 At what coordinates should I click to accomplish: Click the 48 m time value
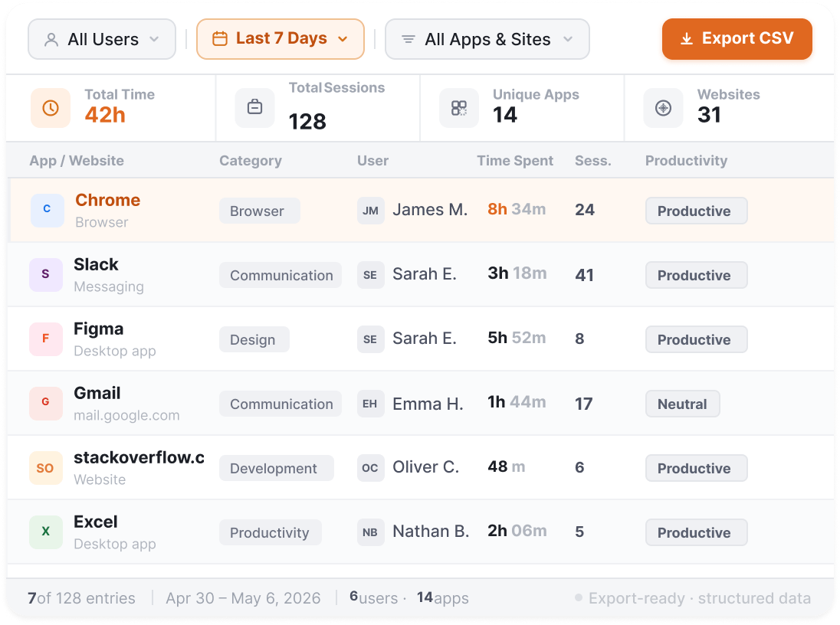point(507,466)
